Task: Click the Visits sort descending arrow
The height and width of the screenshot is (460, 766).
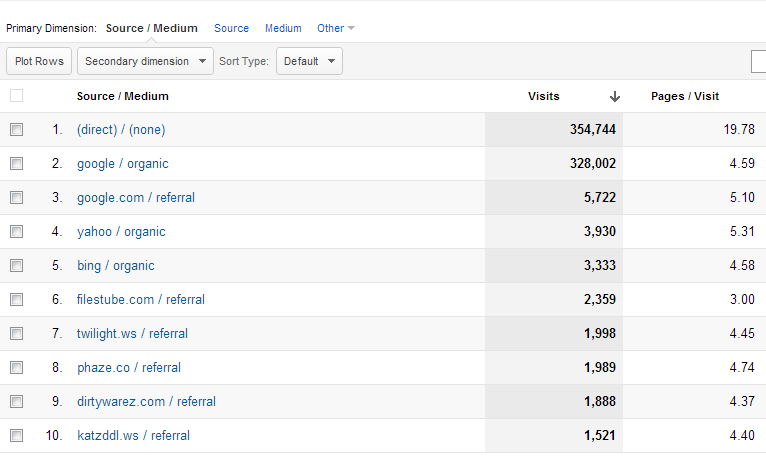Action: pos(615,97)
